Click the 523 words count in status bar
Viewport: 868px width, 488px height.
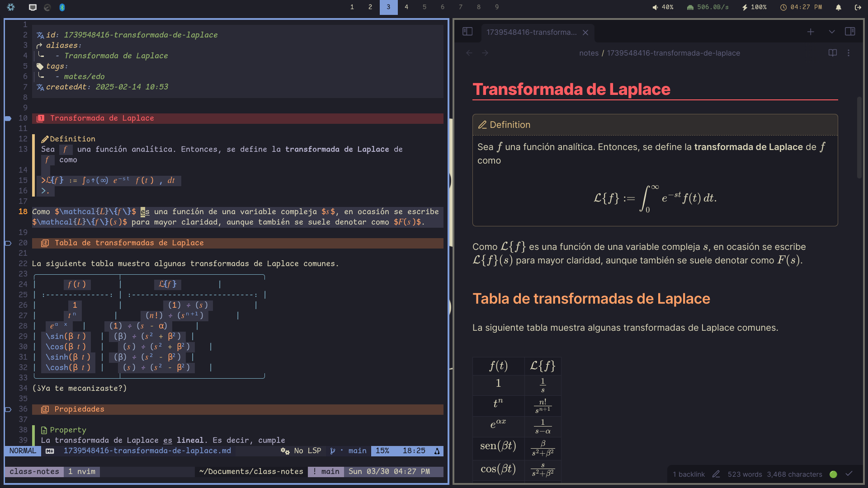click(745, 474)
